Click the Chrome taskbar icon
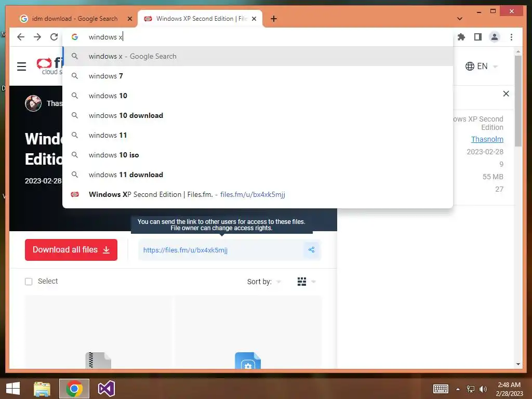The height and width of the screenshot is (399, 532). coord(74,389)
